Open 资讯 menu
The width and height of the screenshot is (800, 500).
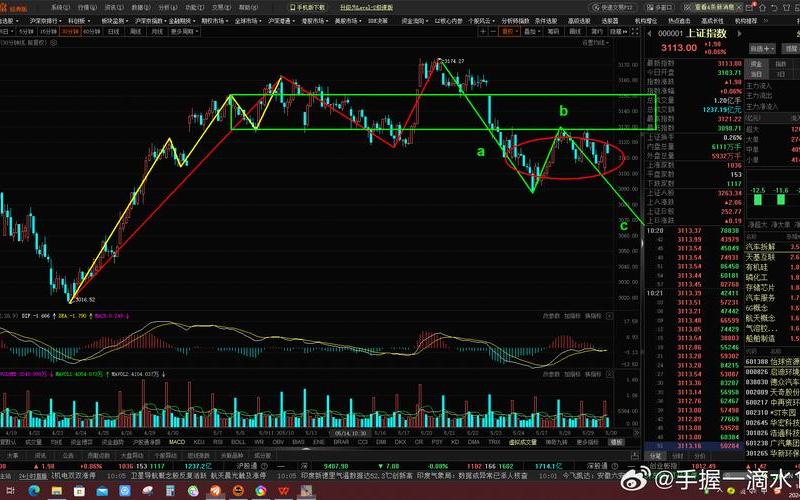click(x=114, y=8)
